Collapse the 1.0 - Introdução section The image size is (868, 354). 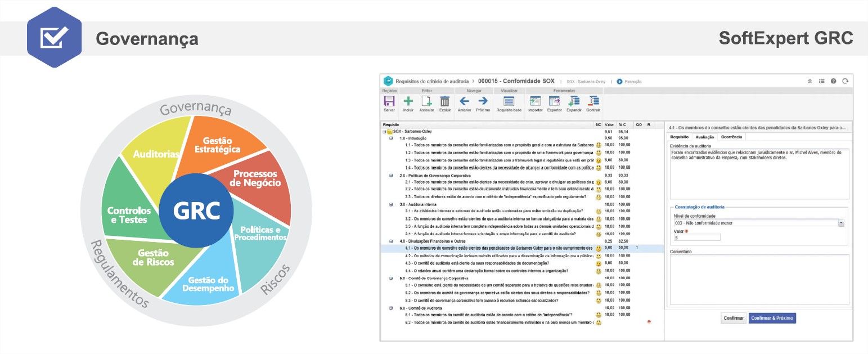(391, 138)
